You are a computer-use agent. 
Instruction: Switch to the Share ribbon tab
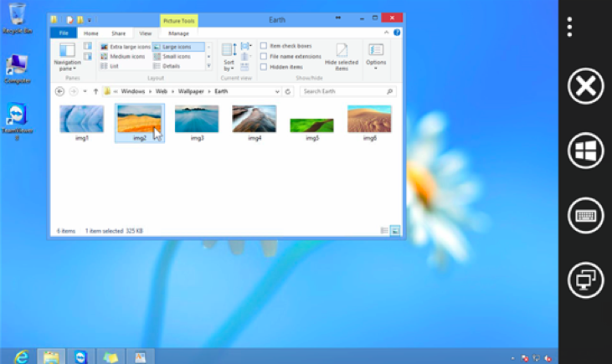click(x=118, y=33)
